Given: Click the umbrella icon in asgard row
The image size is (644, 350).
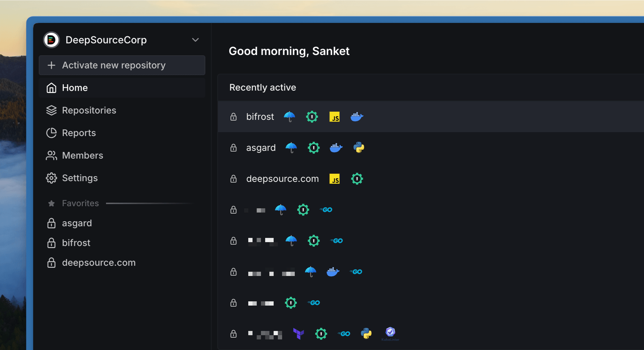Looking at the screenshot, I should click(x=291, y=148).
